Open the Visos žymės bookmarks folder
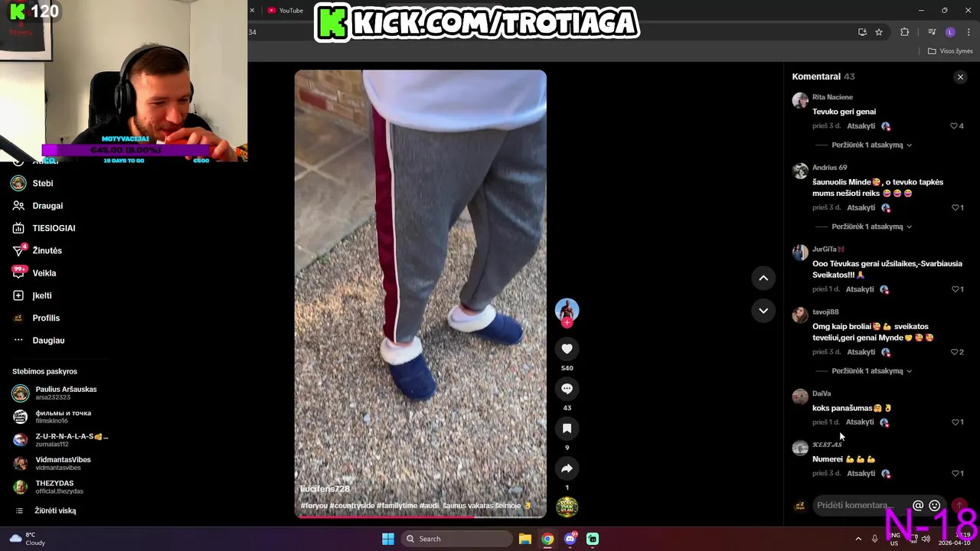Image resolution: width=980 pixels, height=551 pixels. (950, 51)
